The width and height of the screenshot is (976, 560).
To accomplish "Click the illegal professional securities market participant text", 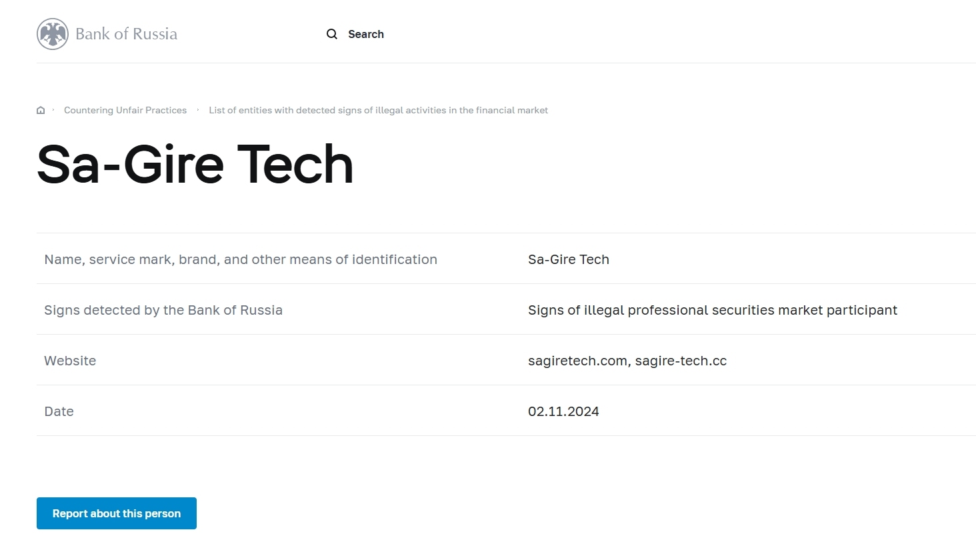I will tap(712, 310).
